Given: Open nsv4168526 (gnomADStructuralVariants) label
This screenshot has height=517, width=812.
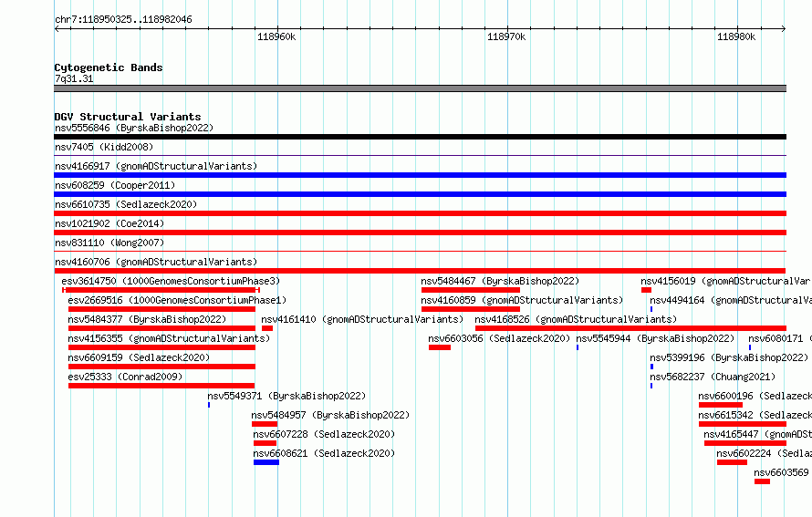Looking at the screenshot, I should 576,319.
